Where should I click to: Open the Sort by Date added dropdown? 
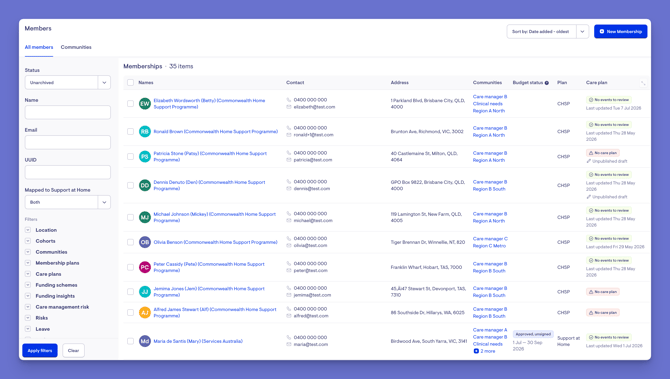[547, 32]
